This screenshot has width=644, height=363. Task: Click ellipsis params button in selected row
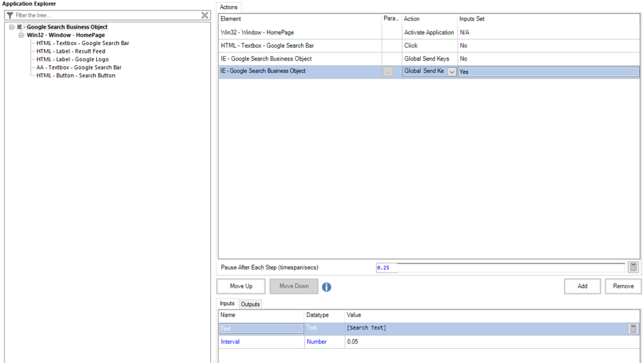click(388, 72)
